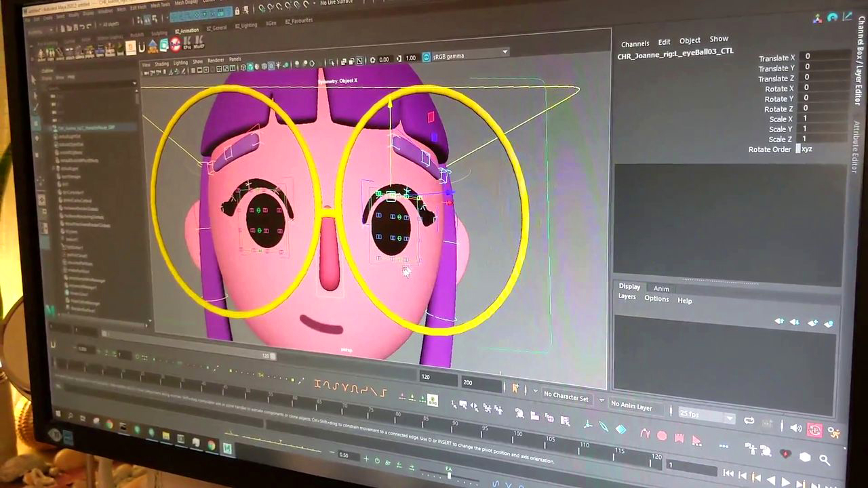
Task: Switch to the Display tab in the Layer Editor
Action: (629, 287)
